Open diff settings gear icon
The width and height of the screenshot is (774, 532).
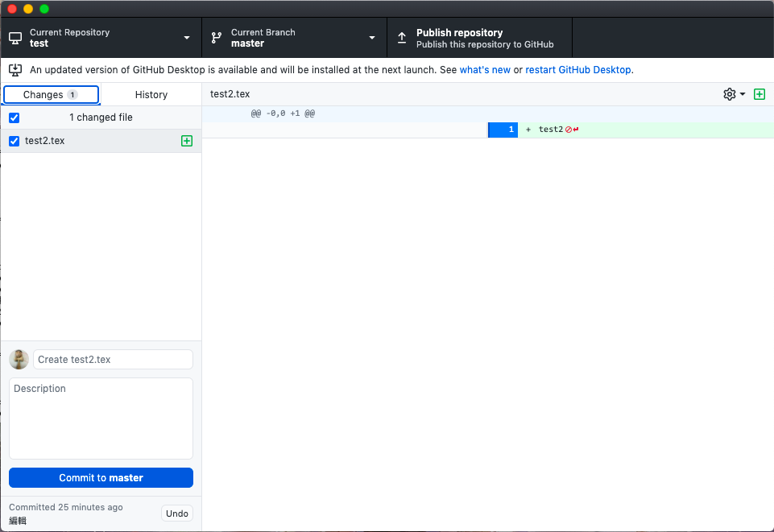(734, 94)
